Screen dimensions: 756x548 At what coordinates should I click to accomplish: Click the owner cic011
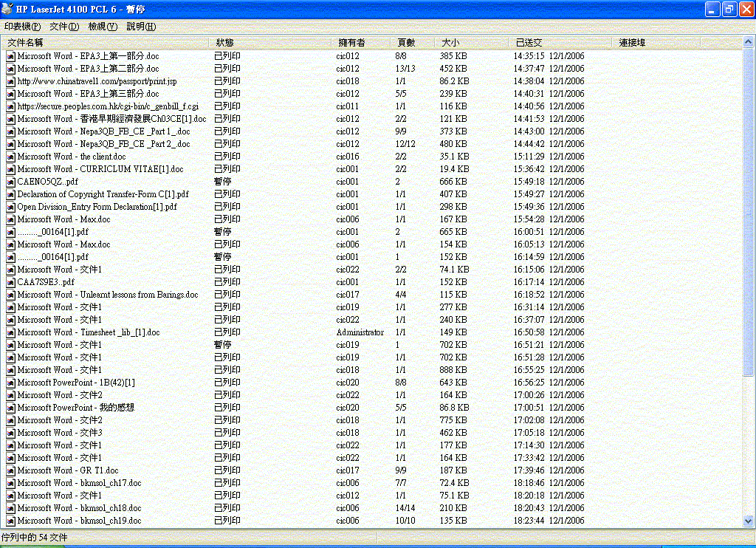click(x=348, y=106)
